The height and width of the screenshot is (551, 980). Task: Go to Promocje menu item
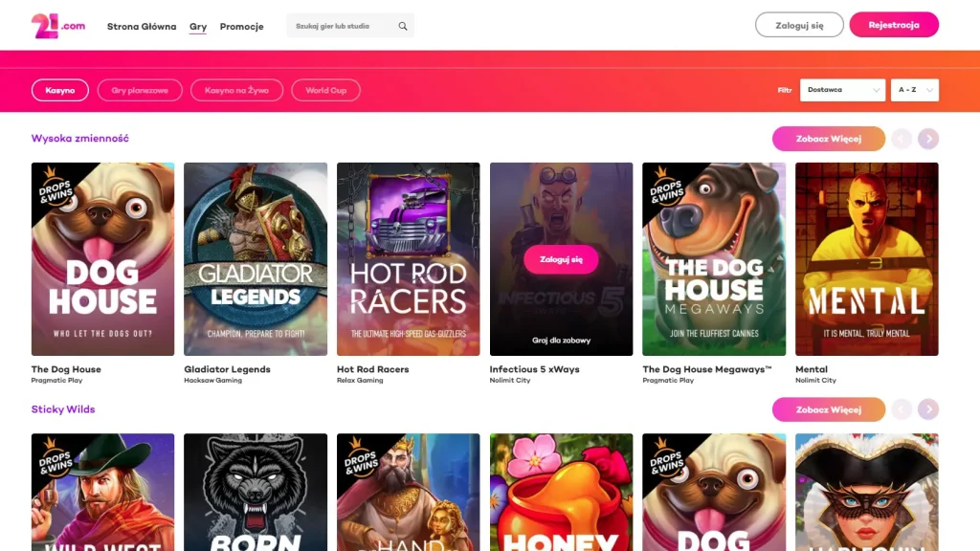click(x=242, y=26)
